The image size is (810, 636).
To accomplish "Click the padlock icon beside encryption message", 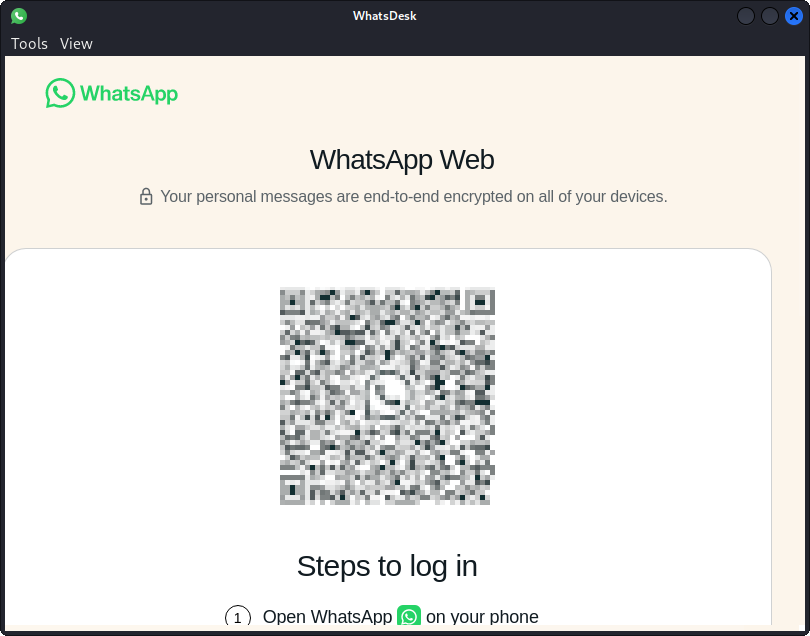I will 146,196.
